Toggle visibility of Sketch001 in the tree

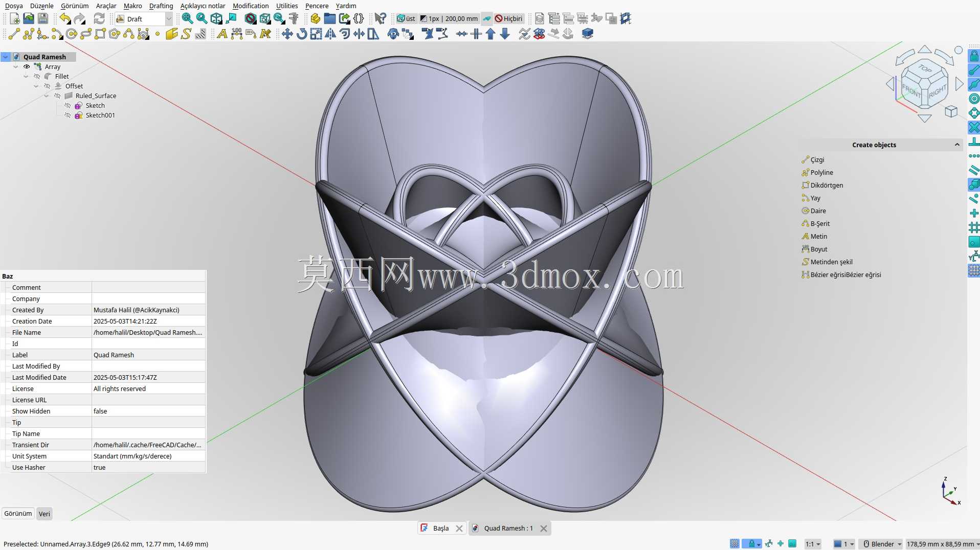click(68, 115)
